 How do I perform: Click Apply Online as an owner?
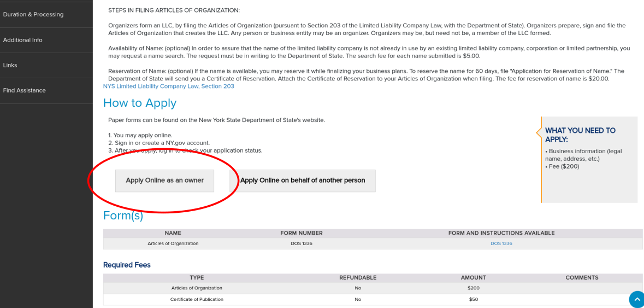coord(164,181)
